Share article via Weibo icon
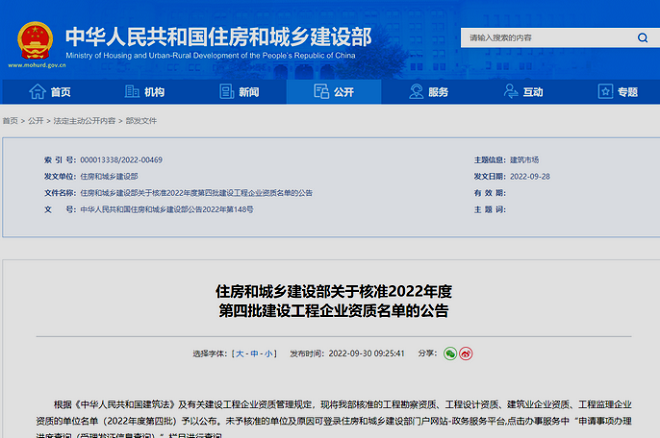This screenshot has width=660, height=438. click(x=465, y=353)
